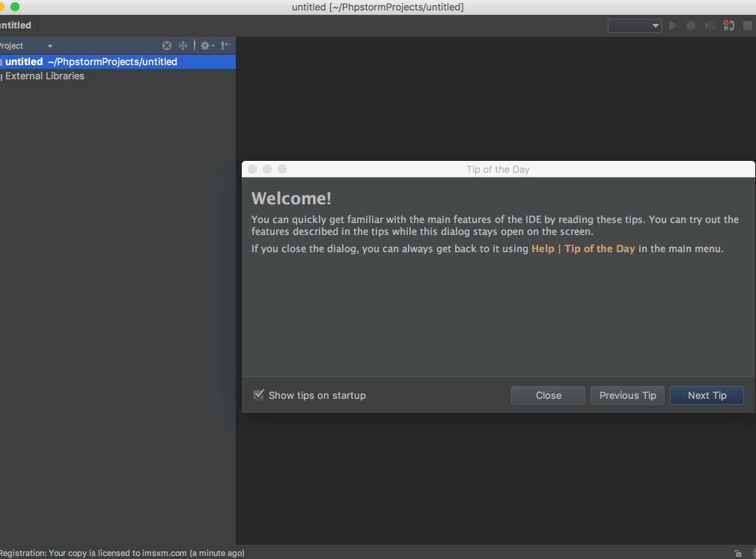
Task: Click the Next Tip button
Action: pos(707,396)
